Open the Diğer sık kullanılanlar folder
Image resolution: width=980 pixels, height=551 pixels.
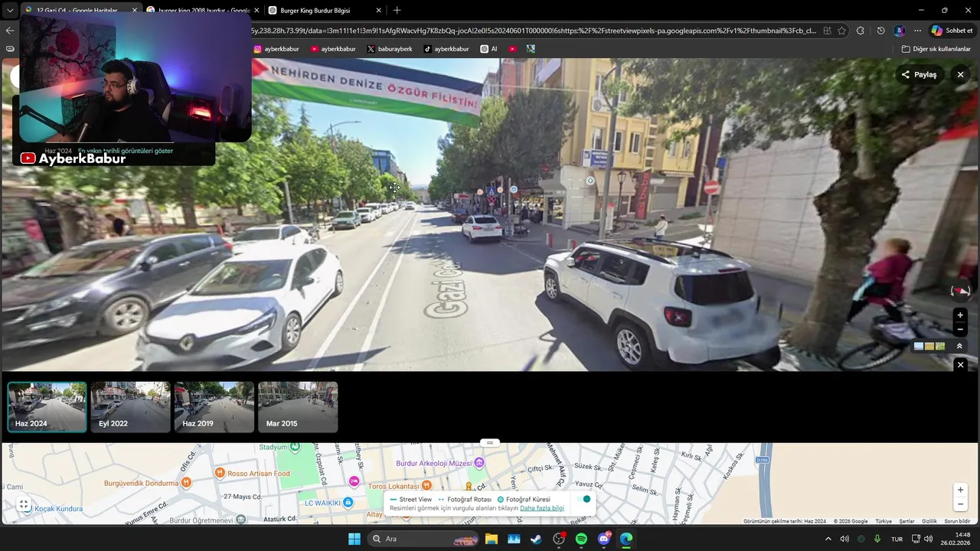pyautogui.click(x=936, y=49)
